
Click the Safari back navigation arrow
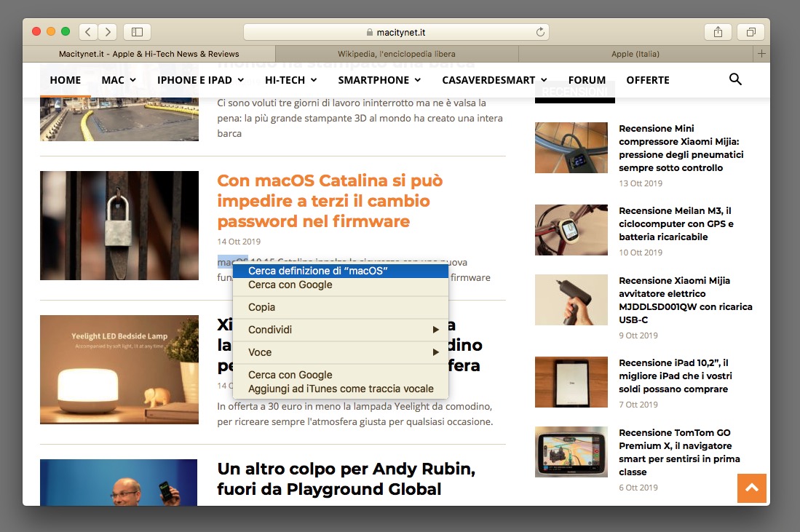point(88,32)
